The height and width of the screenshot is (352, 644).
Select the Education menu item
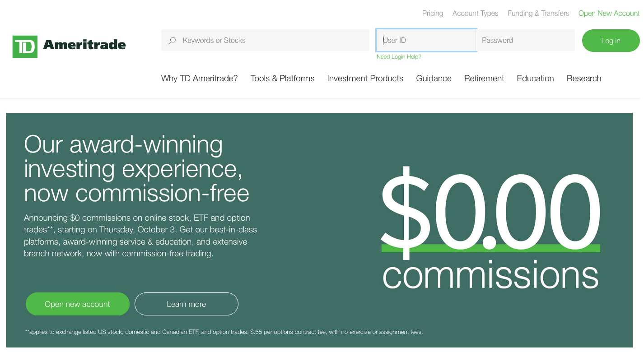pos(535,79)
